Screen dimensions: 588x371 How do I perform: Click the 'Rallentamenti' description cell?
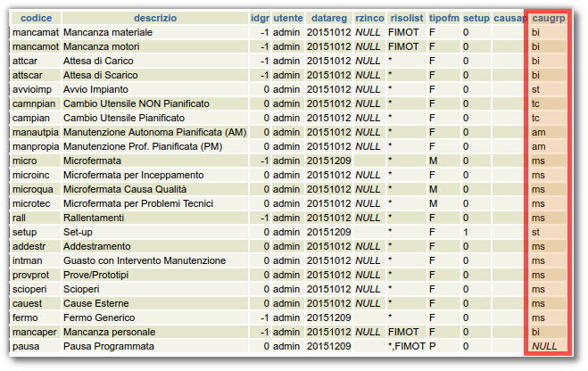click(93, 218)
